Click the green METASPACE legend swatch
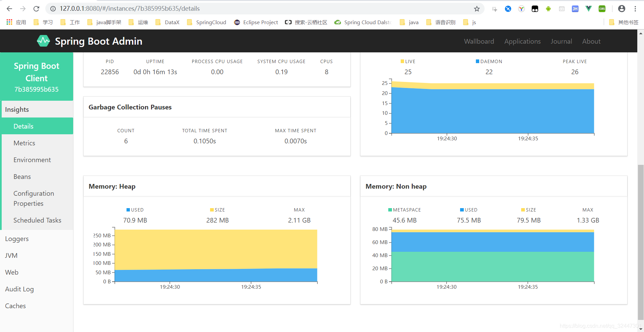This screenshot has height=332, width=644. coord(390,210)
